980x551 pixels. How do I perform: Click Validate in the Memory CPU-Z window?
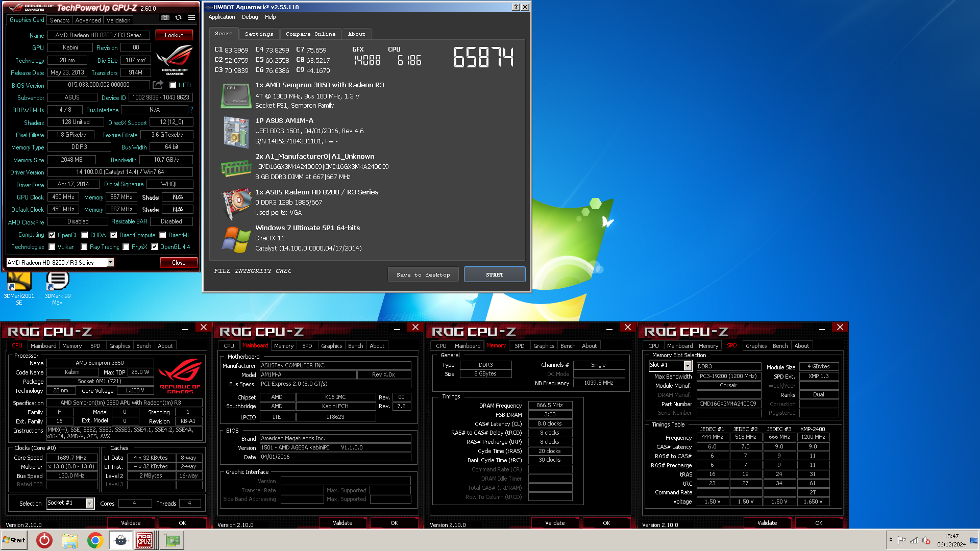(555, 523)
